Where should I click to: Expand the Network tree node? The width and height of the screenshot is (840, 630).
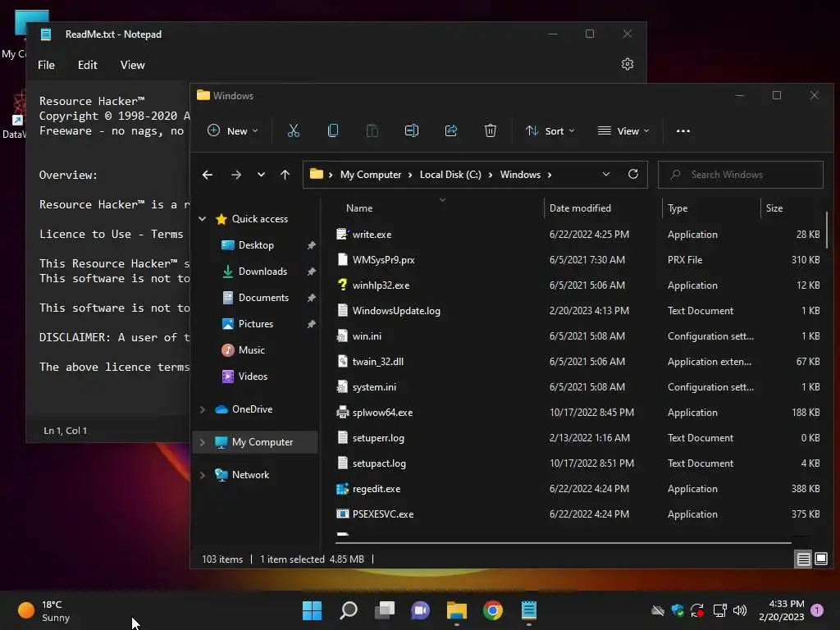click(202, 475)
